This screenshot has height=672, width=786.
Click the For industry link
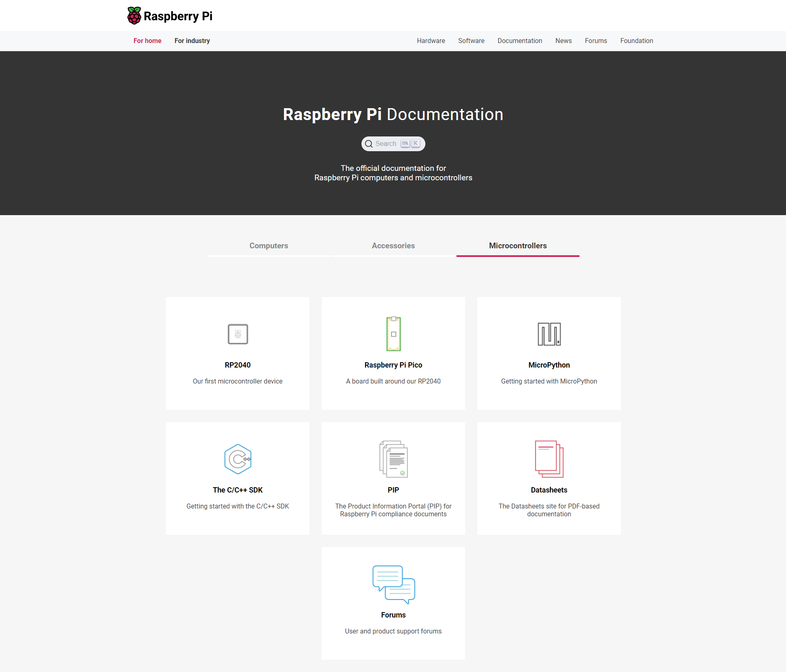(x=192, y=41)
